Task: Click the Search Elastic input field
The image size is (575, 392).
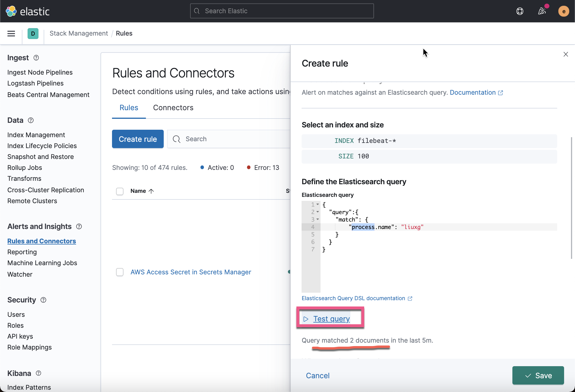Action: click(282, 11)
